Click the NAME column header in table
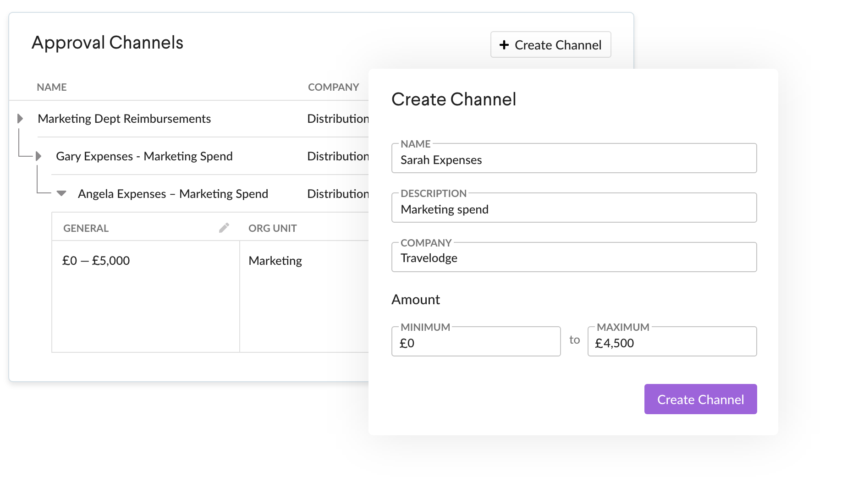 (52, 87)
